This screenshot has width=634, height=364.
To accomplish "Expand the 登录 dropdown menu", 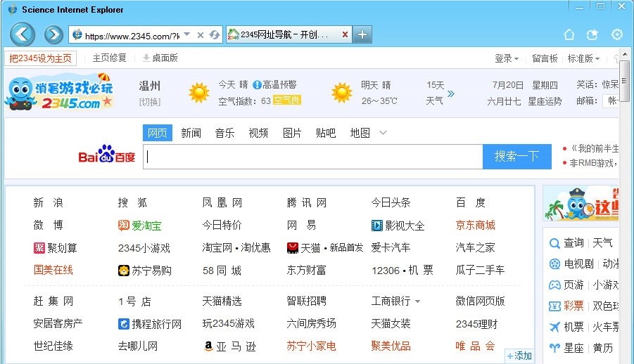I will (507, 58).
